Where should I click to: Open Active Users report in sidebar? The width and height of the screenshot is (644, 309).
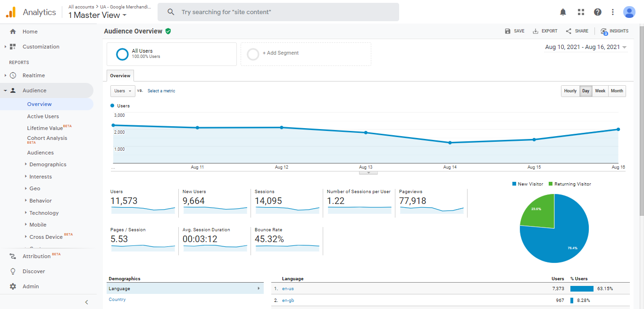coord(43,116)
